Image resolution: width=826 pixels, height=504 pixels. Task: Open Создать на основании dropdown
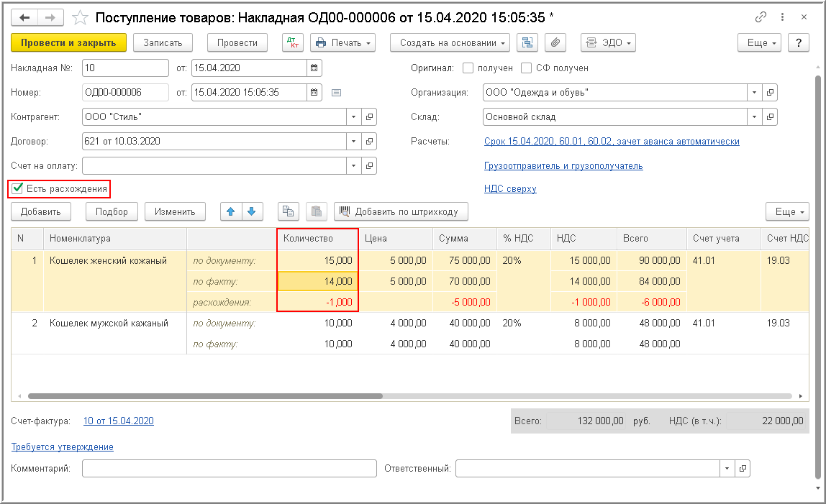pyautogui.click(x=450, y=42)
